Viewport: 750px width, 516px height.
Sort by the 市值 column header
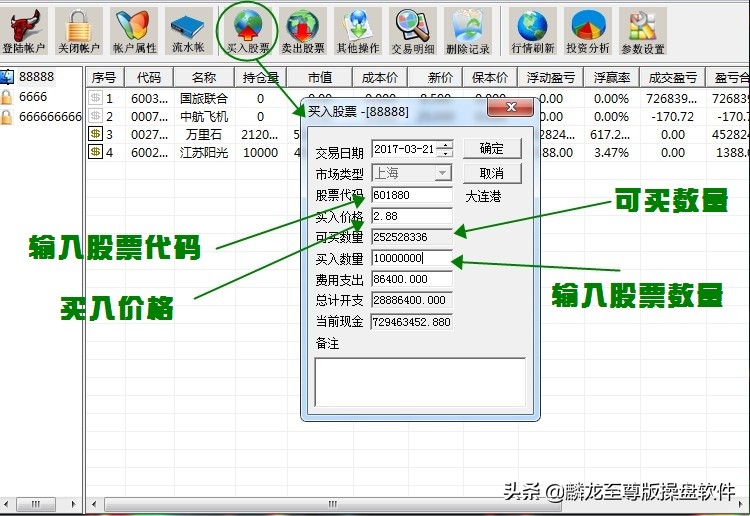tap(320, 77)
